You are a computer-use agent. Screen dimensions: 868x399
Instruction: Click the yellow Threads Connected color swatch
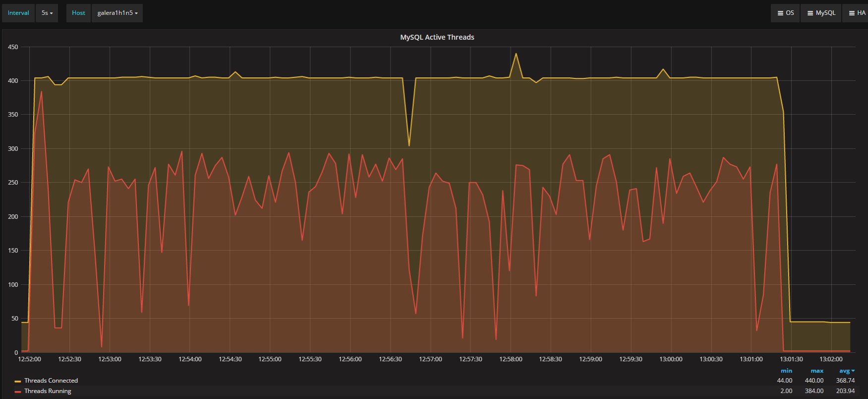18,381
